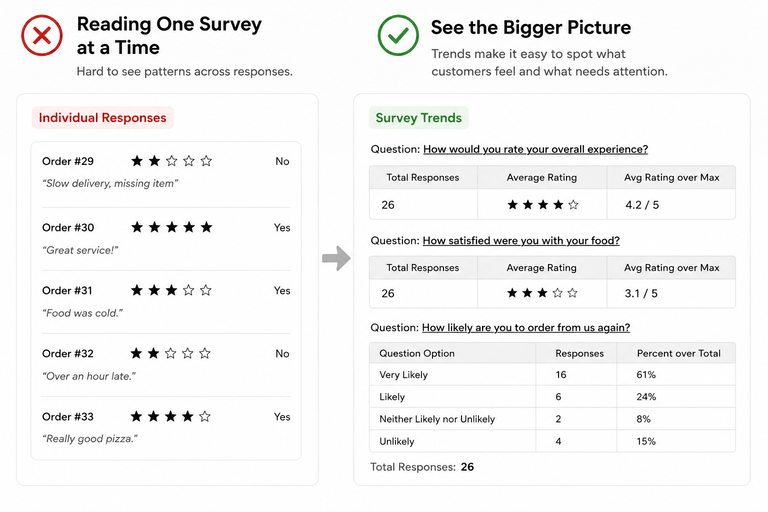Open the order again question link
Viewport: 768px width, 512px height.
pos(526,327)
